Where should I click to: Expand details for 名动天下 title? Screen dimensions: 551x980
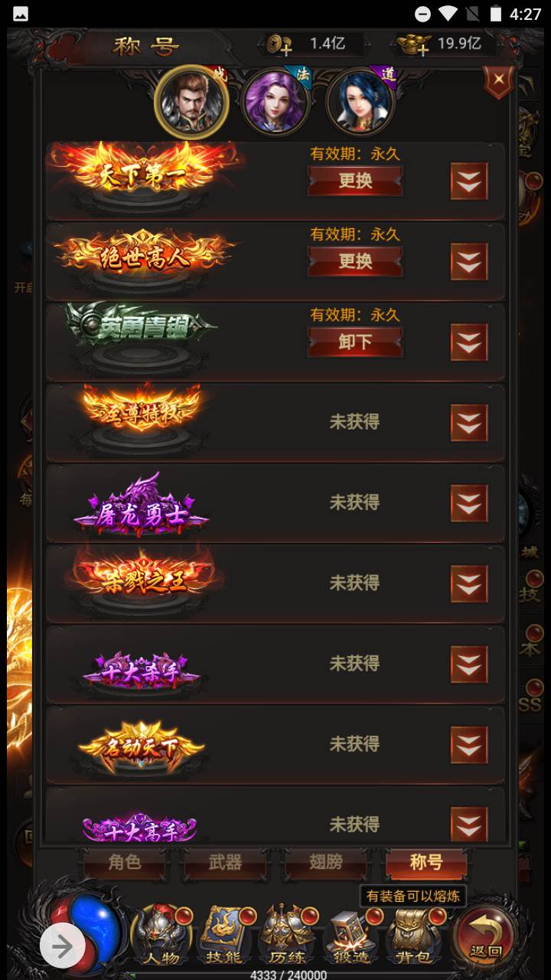coord(469,744)
